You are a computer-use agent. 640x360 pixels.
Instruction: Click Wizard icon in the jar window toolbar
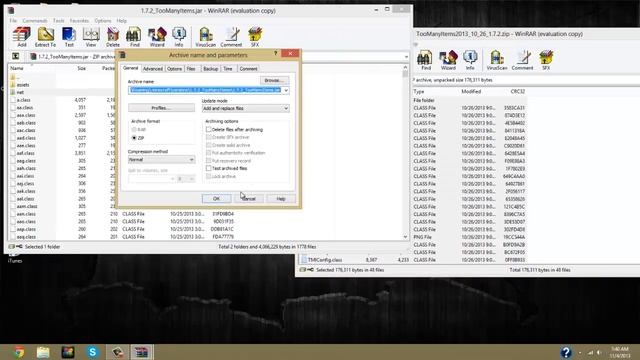(157, 36)
